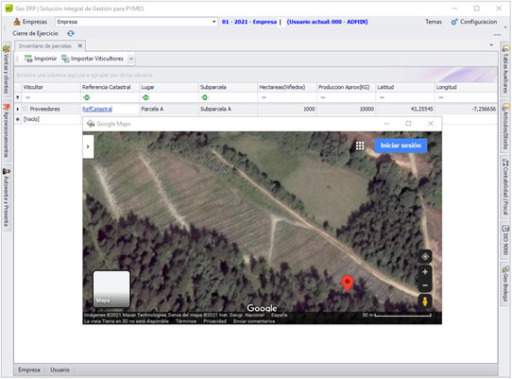Open Tablas Auxiliares right side panel
512x379 pixels.
(505, 69)
